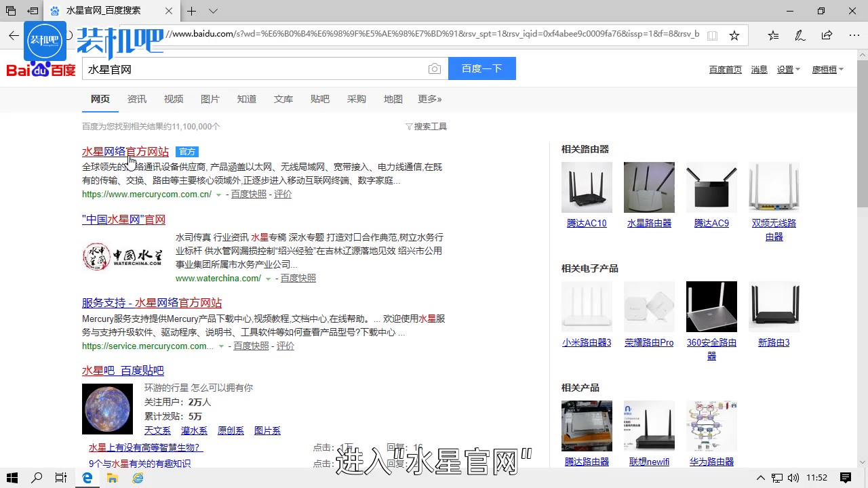Open the 水星路由器 related router link
This screenshot has height=488, width=868.
[649, 223]
